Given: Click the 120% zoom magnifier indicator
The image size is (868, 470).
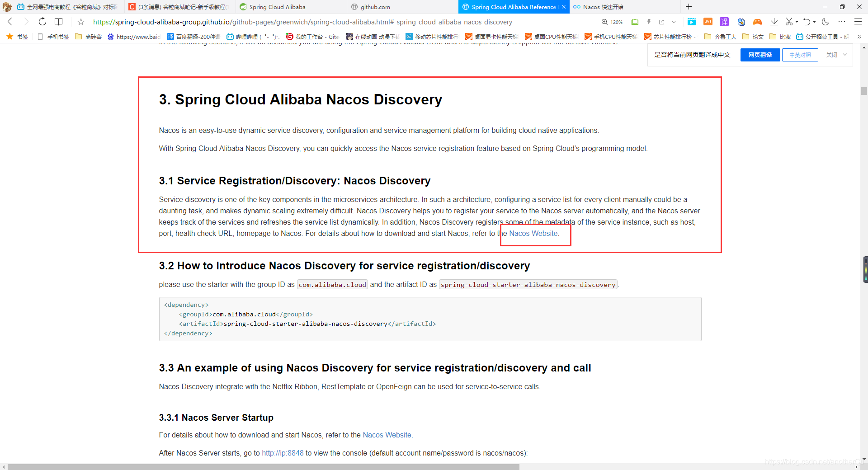Looking at the screenshot, I should pos(612,22).
